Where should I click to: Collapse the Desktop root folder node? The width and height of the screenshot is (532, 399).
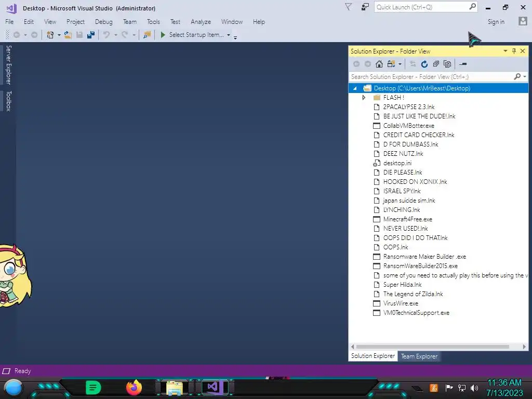(x=355, y=88)
